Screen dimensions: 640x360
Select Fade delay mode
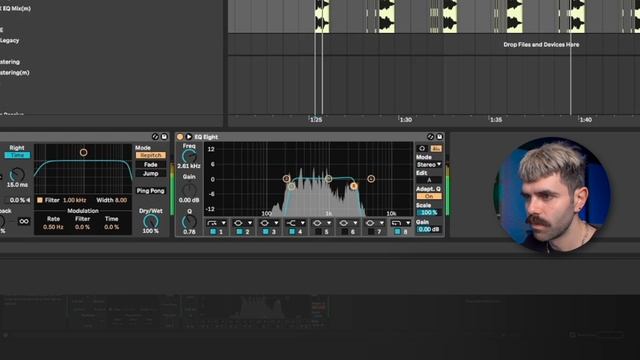tap(151, 164)
